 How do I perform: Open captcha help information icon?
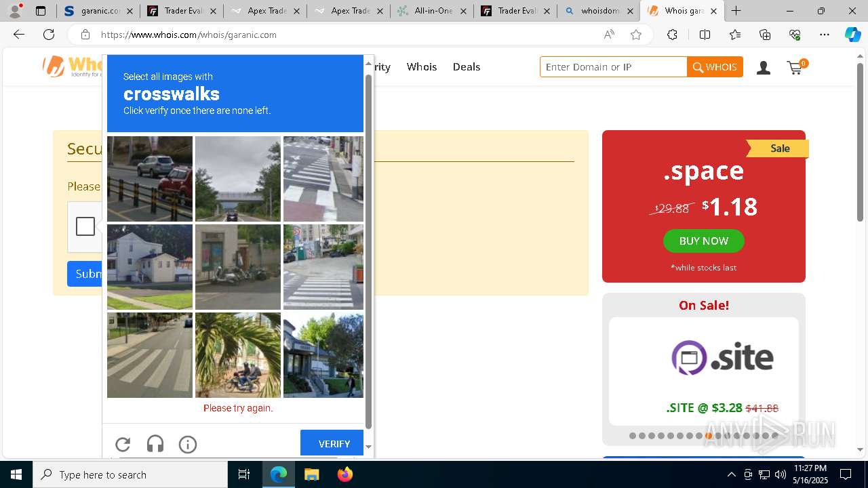point(188,444)
